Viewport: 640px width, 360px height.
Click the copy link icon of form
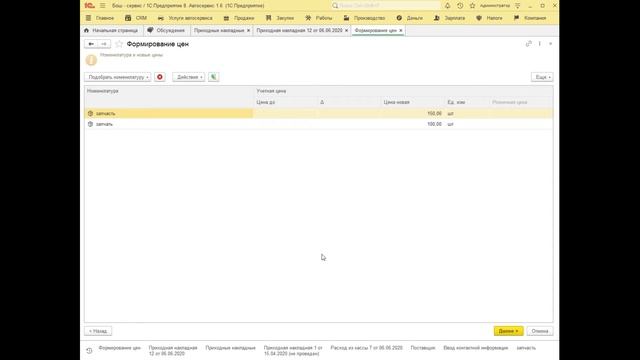point(529,44)
